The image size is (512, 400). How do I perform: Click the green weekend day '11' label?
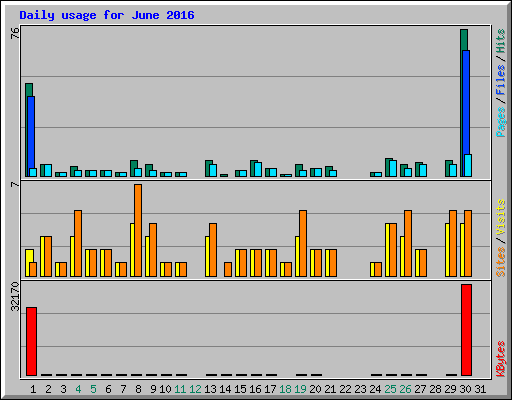(x=180, y=389)
